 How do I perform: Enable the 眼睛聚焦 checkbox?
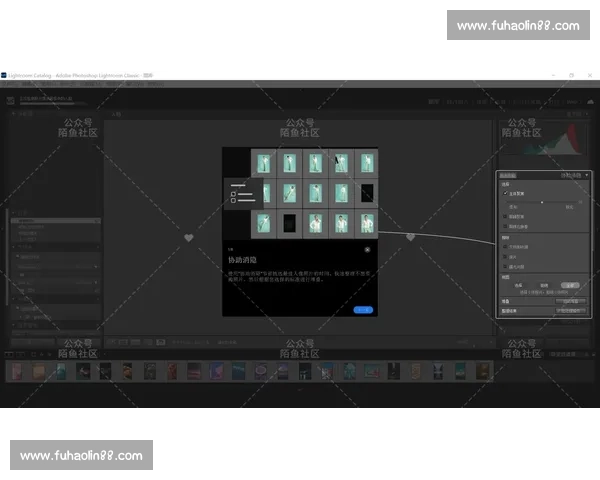(506, 216)
